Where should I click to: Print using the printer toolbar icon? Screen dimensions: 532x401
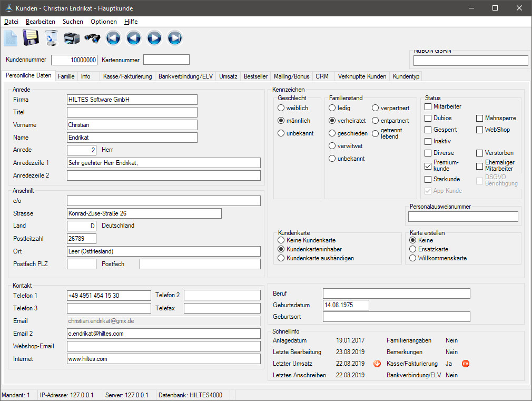pyautogui.click(x=72, y=38)
